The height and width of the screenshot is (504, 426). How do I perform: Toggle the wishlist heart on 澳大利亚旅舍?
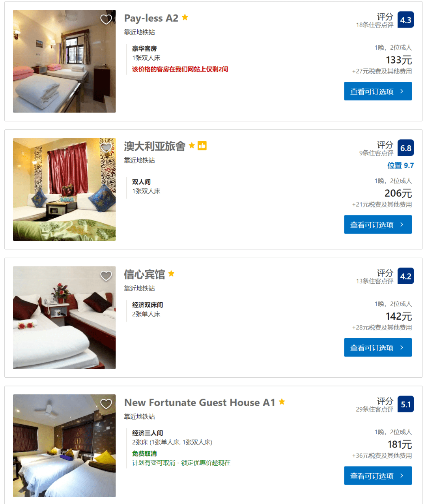tap(106, 148)
